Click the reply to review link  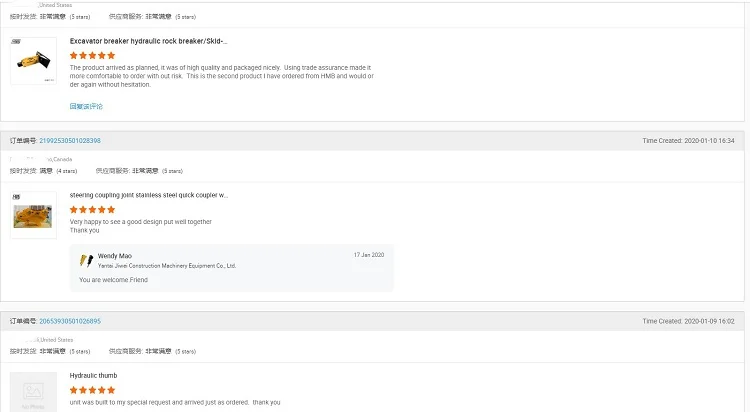pos(86,106)
